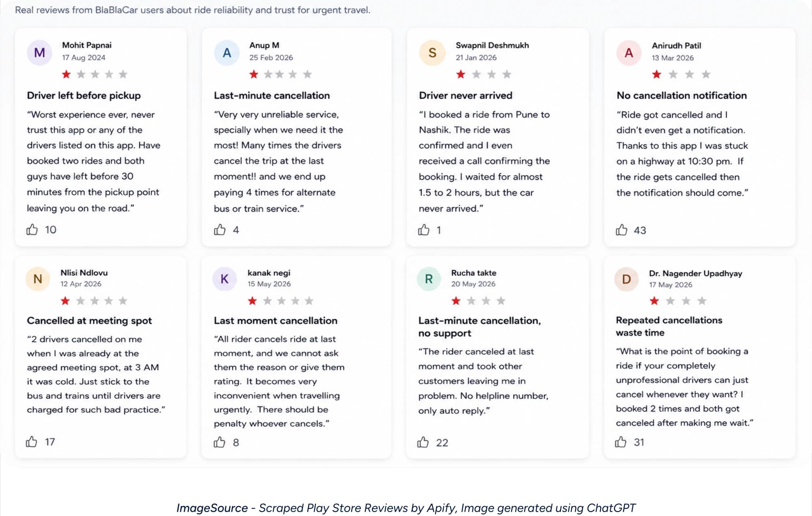Open the reviewer name kanak negi
The height and width of the screenshot is (516, 812).
pos(269,273)
